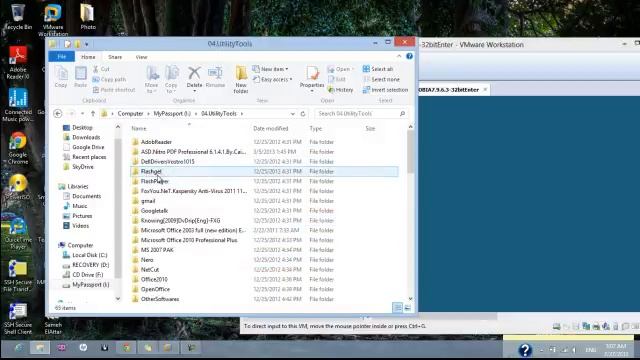Expand the Easy access dropdown

tap(272, 80)
